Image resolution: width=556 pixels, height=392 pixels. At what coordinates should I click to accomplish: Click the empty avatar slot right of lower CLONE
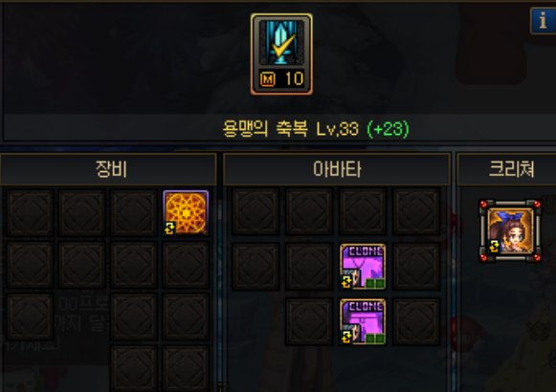point(416,321)
